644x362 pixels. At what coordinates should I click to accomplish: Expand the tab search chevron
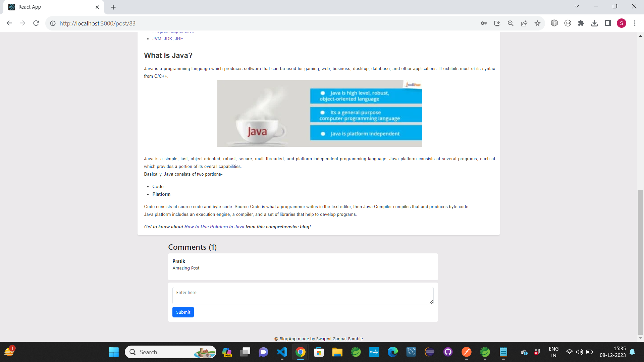(577, 6)
